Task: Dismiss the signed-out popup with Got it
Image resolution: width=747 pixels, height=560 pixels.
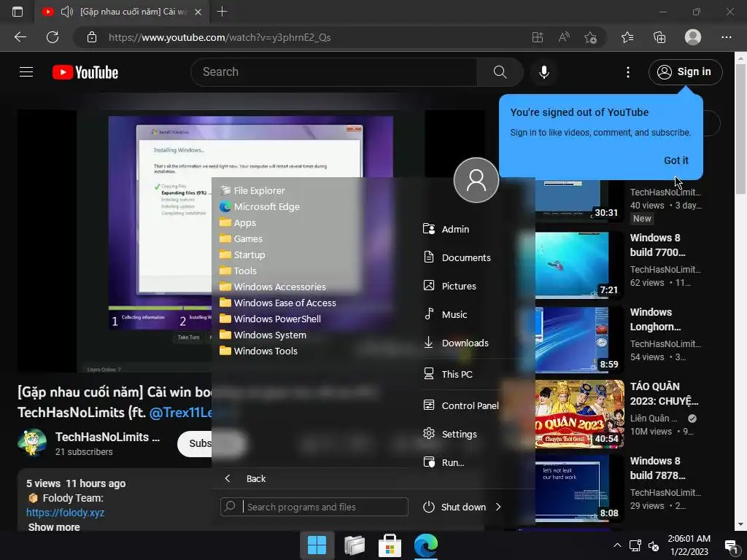Action: click(x=676, y=160)
